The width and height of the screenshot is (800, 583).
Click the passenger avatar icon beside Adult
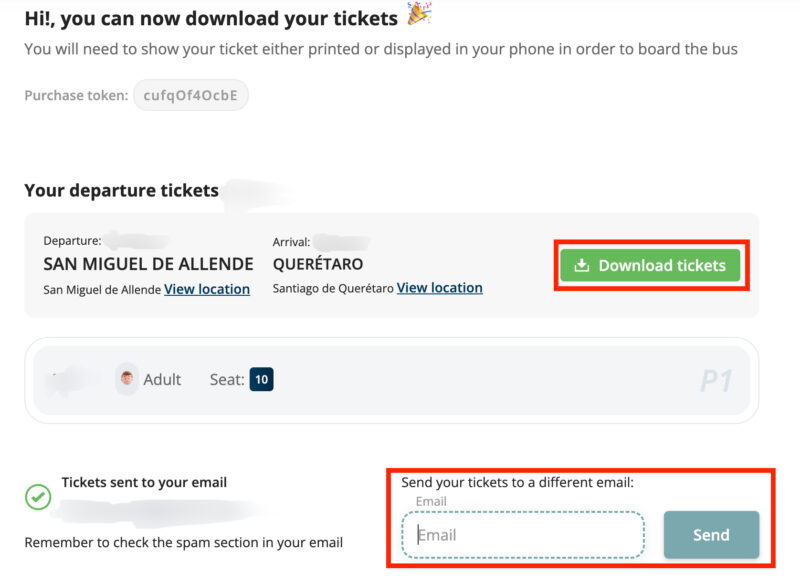coord(127,379)
